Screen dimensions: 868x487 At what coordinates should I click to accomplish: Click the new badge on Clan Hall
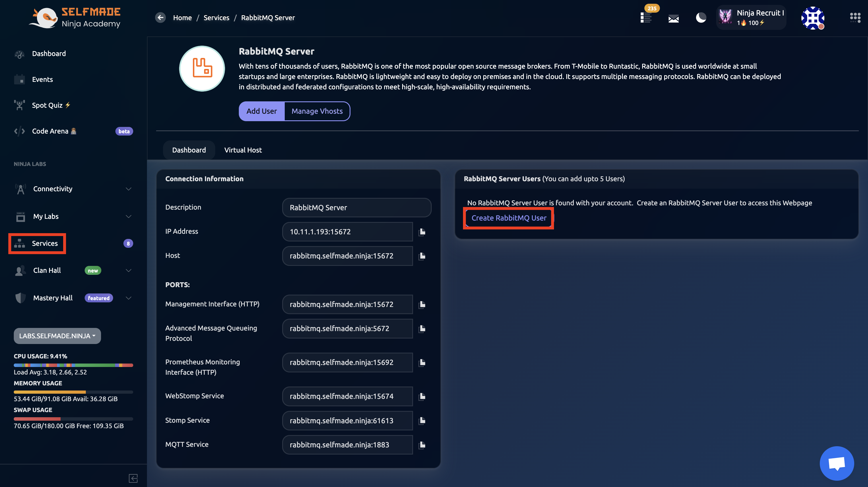coord(93,270)
